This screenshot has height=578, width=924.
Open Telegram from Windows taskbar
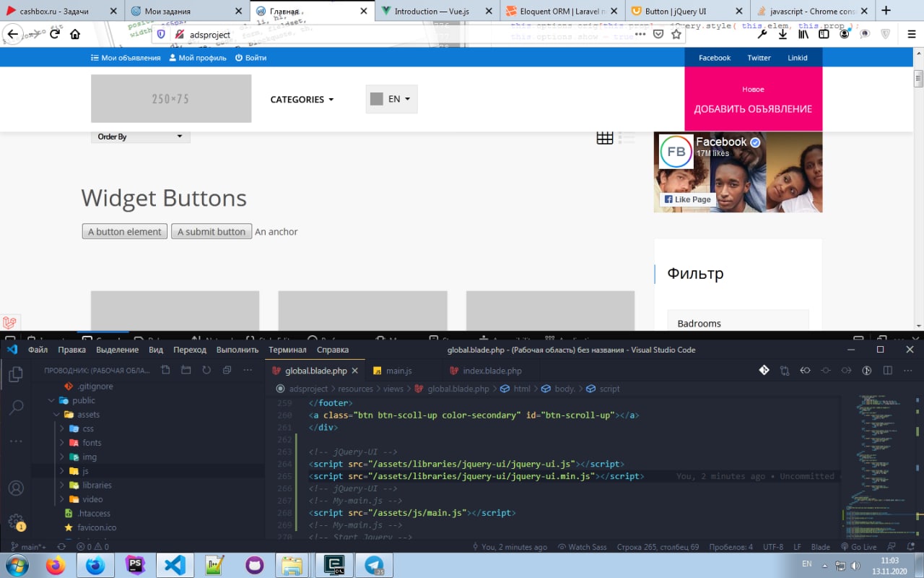(x=374, y=565)
